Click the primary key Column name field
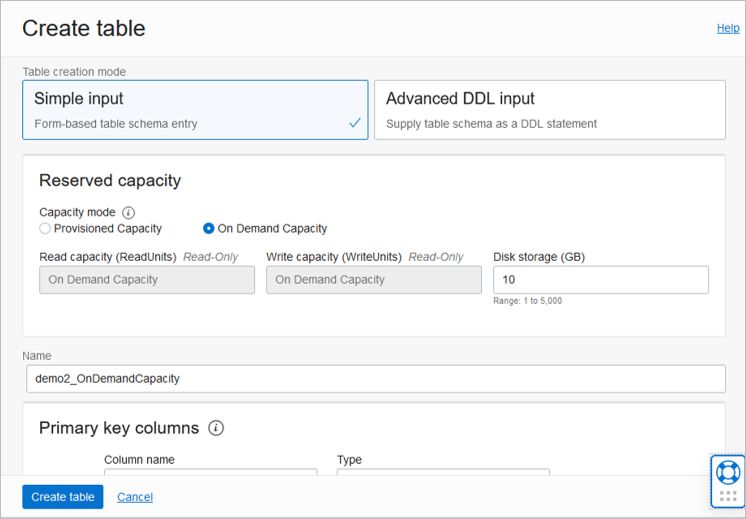 (210, 473)
